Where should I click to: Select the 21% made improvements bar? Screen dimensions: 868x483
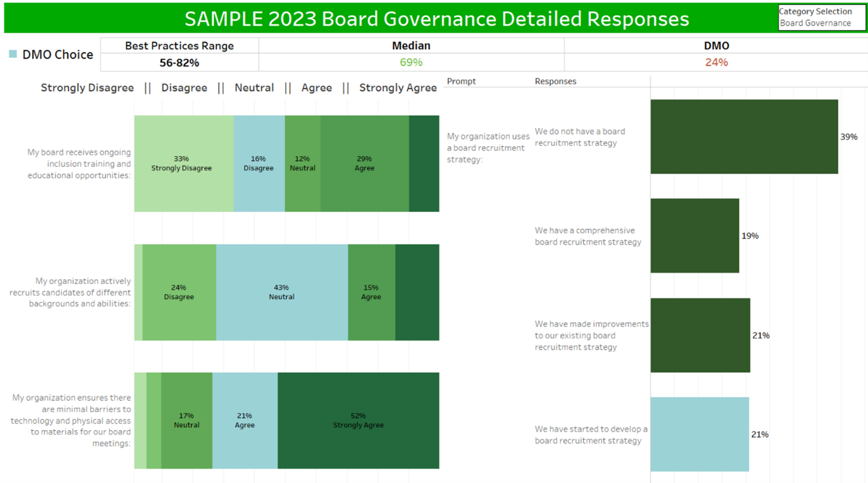[x=700, y=335]
